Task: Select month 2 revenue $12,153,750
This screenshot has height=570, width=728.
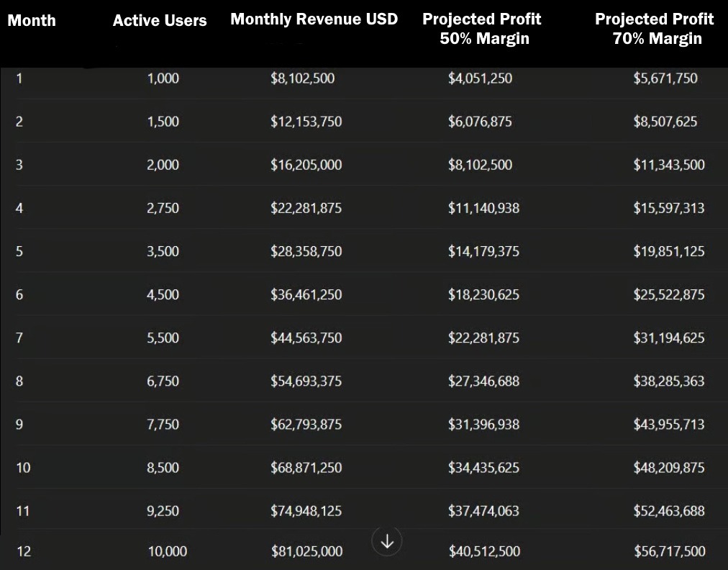Action: pyautogui.click(x=306, y=122)
